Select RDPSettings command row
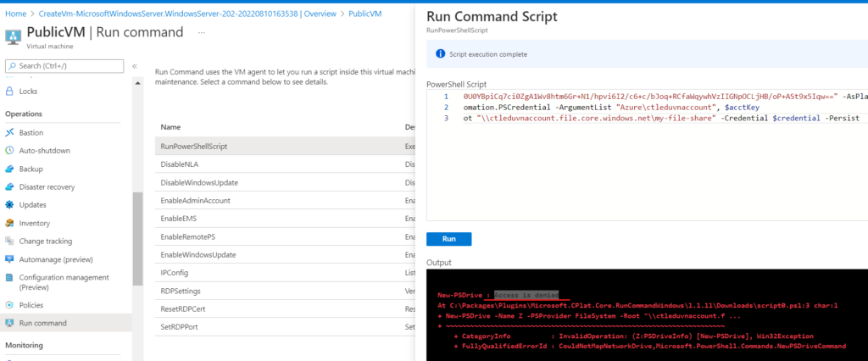868x361 pixels. coord(285,291)
